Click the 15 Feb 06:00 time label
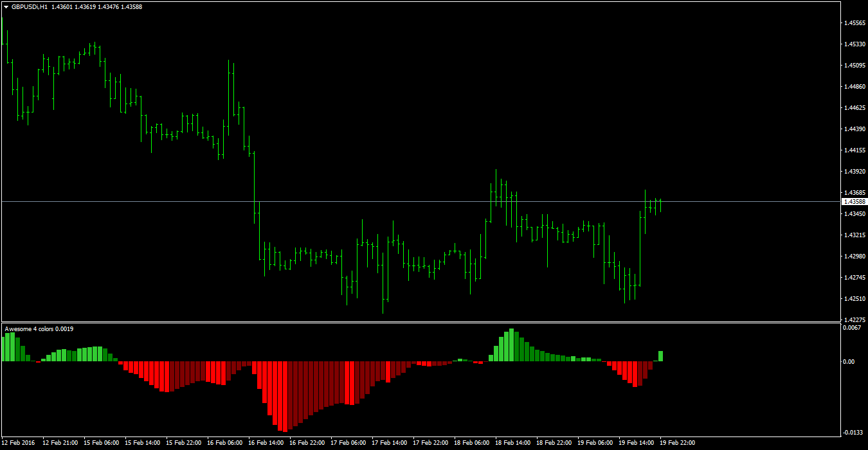 tap(102, 443)
